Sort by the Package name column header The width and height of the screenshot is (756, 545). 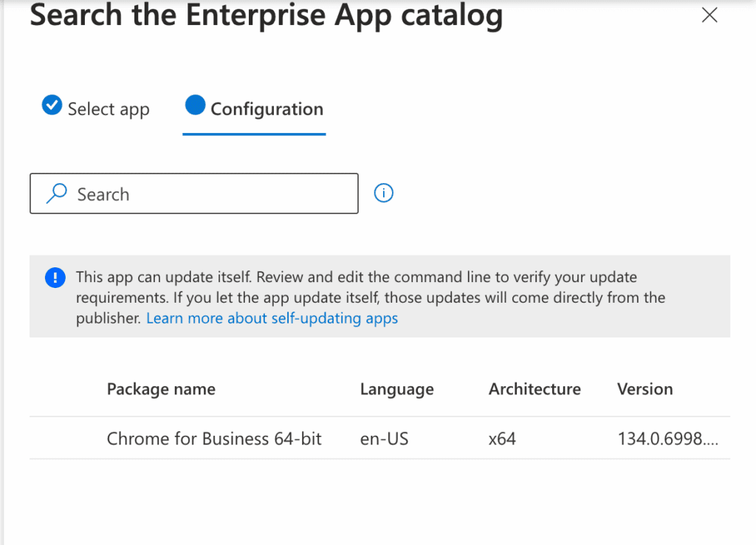tap(161, 389)
